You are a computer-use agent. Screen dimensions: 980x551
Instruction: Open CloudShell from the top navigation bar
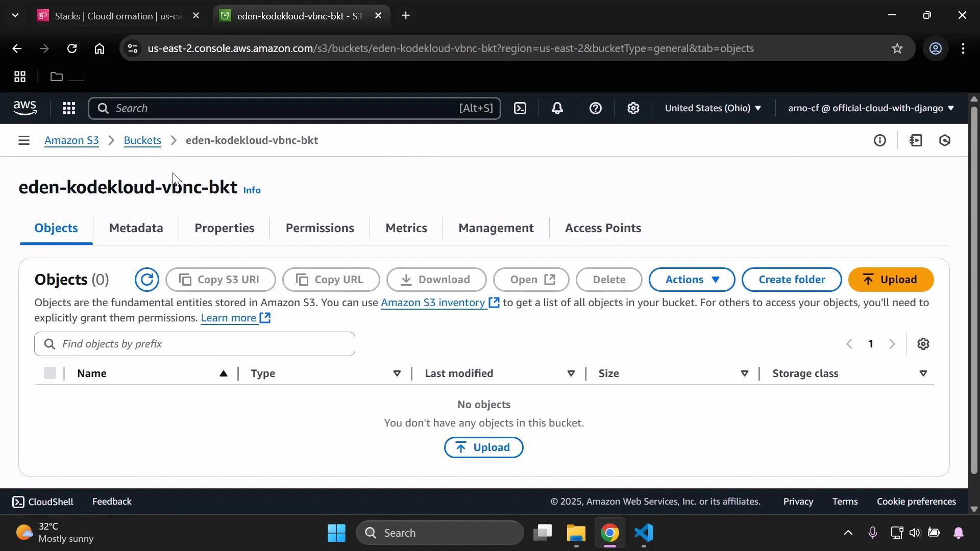tap(520, 108)
